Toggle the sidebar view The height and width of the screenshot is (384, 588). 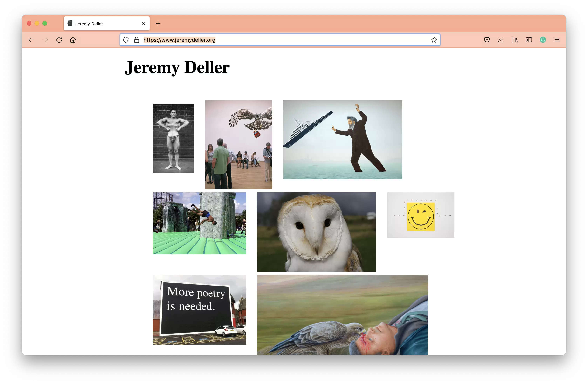529,40
